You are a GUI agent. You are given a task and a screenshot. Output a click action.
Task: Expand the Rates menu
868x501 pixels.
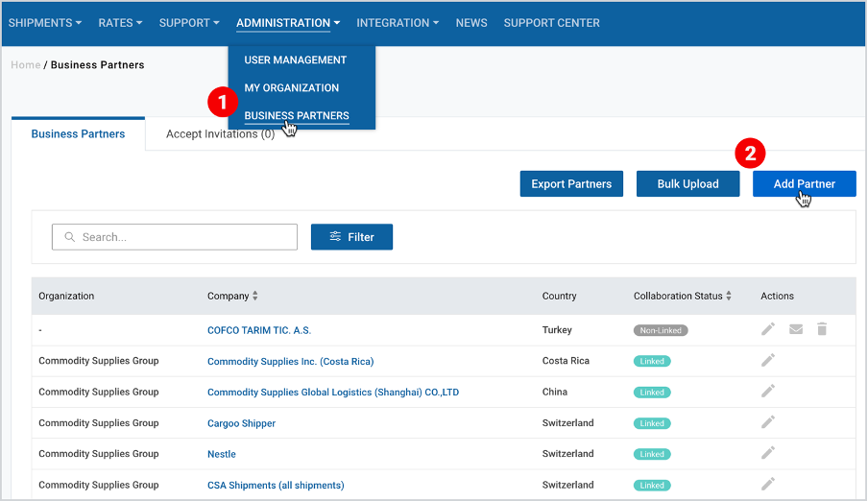pyautogui.click(x=120, y=23)
